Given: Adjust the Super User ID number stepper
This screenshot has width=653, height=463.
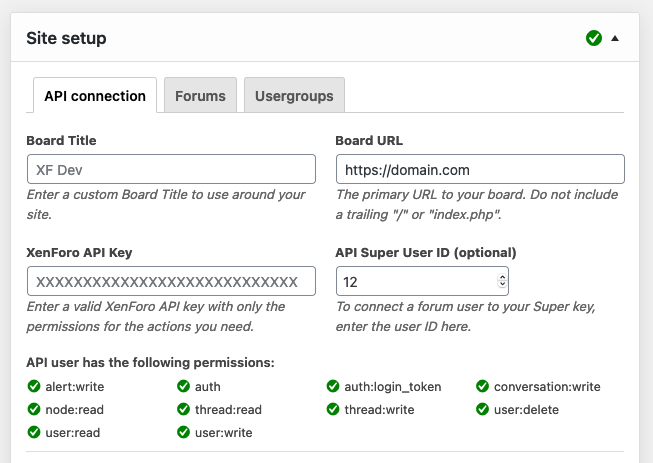Looking at the screenshot, I should click(502, 281).
